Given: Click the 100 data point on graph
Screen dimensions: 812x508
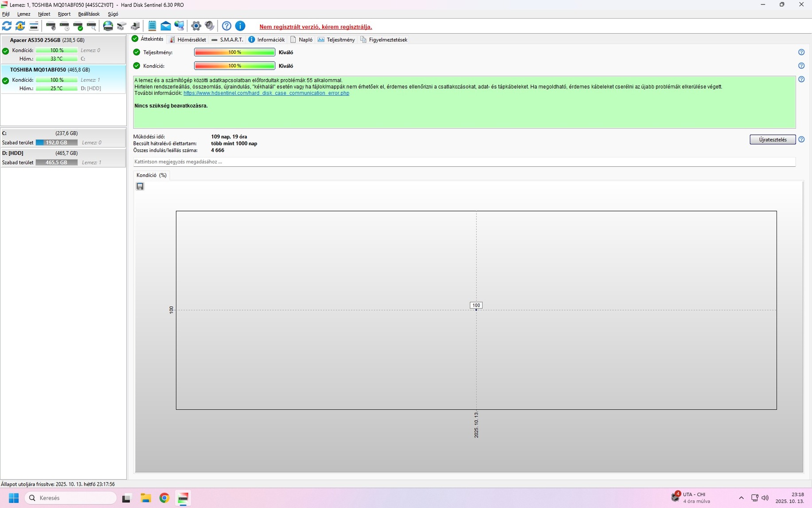Looking at the screenshot, I should [x=476, y=309].
